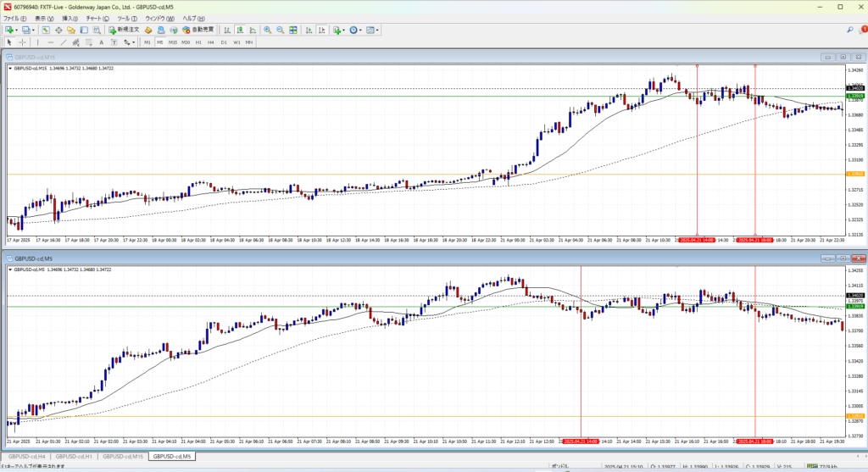Click the orange horizontal price line label
868x472 pixels.
coord(855,175)
